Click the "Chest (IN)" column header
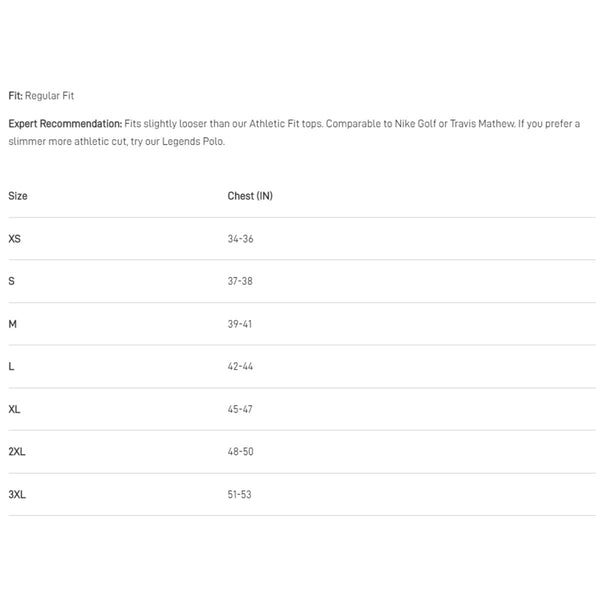Viewport: 600px width, 600px height. (x=250, y=196)
